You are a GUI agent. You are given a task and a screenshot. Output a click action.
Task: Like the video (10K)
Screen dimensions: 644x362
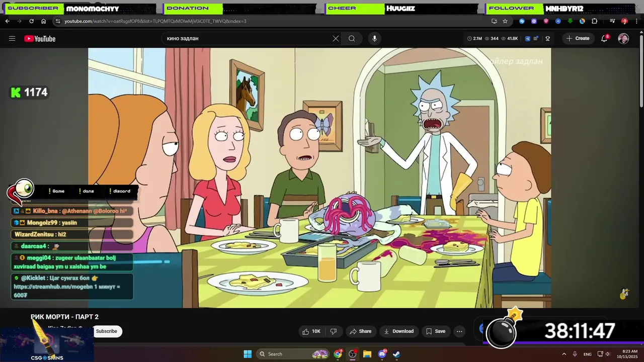[311, 331]
